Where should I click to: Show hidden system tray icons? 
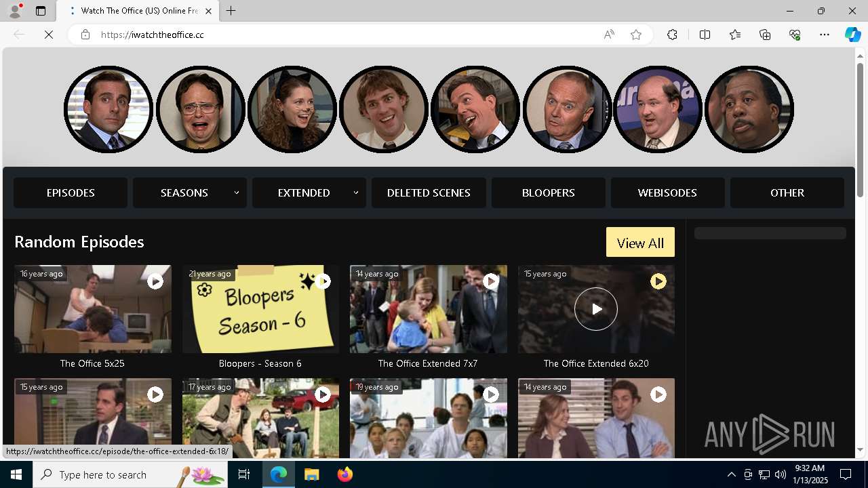(x=731, y=474)
